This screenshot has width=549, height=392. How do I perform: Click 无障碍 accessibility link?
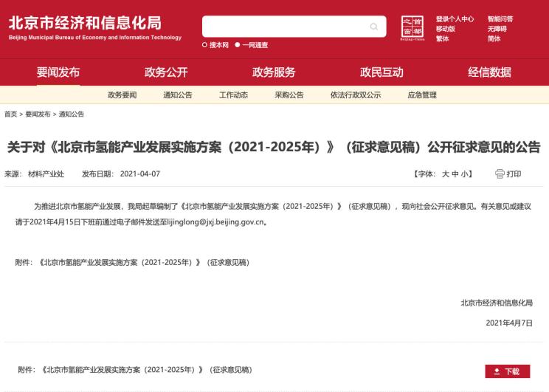point(497,29)
